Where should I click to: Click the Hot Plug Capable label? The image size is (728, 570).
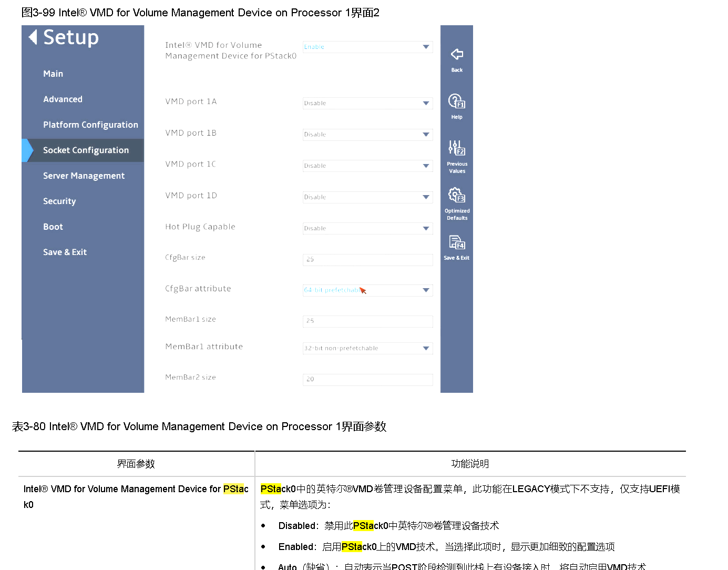pos(200,227)
